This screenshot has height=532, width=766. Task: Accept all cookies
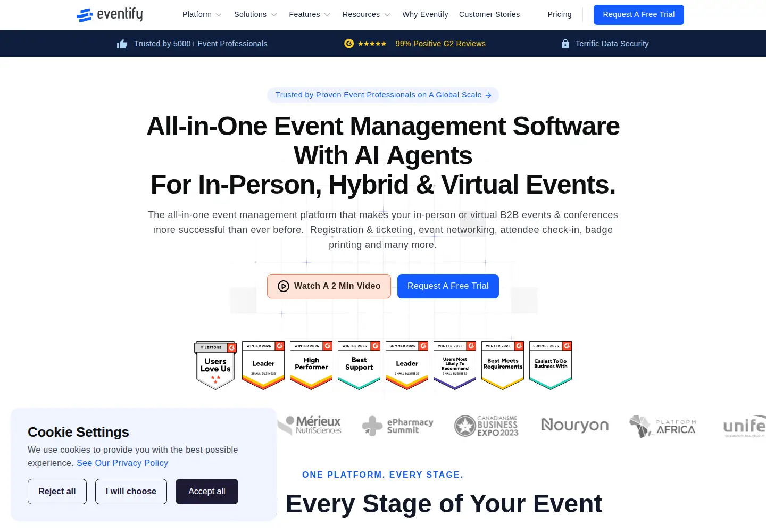[x=207, y=492]
